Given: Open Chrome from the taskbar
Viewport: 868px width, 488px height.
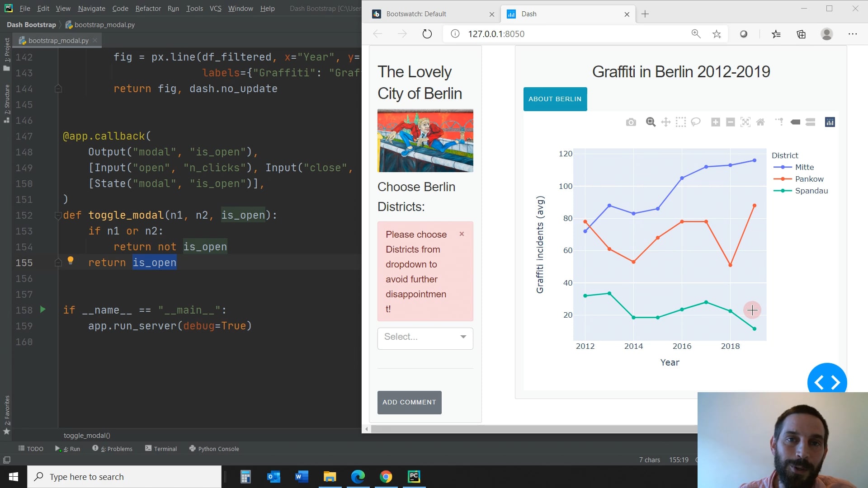Looking at the screenshot, I should click(386, 476).
